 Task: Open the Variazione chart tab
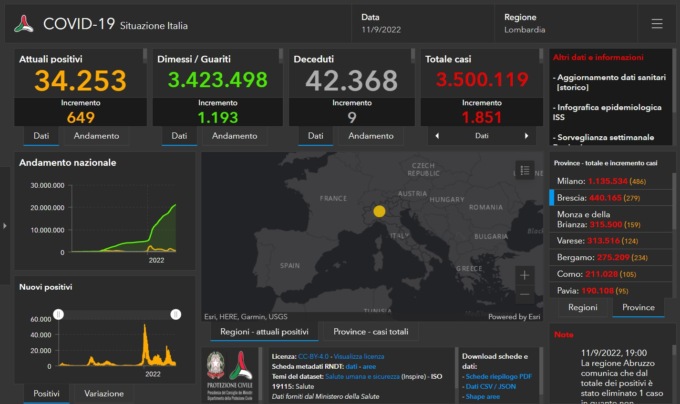pos(104,394)
